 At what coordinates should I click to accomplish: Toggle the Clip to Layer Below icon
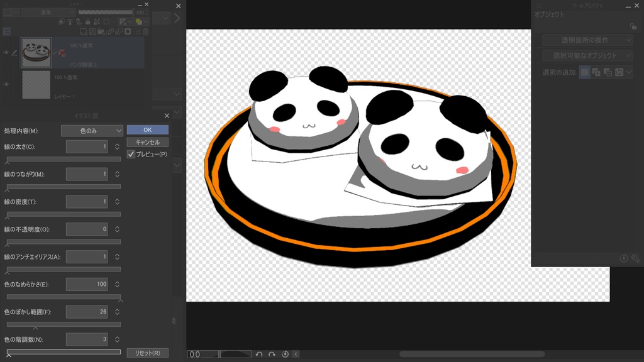click(x=61, y=22)
